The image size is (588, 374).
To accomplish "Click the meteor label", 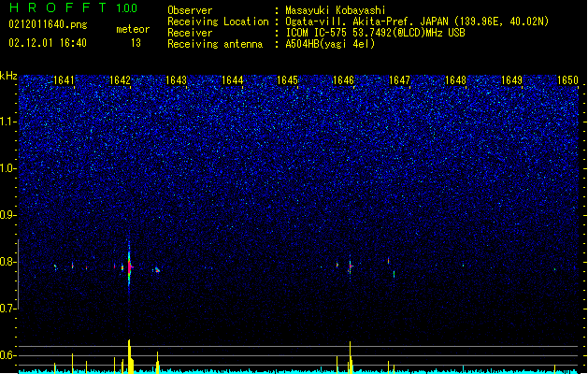I will coord(133,29).
